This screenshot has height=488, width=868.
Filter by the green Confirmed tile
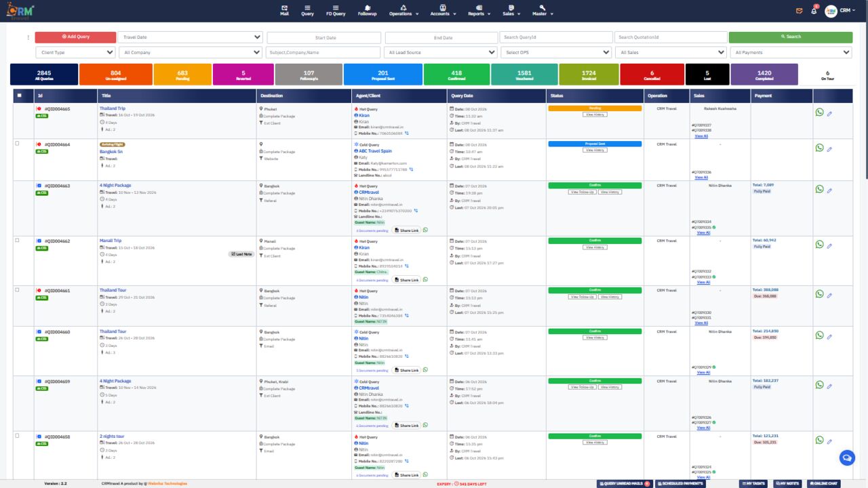[x=456, y=75]
